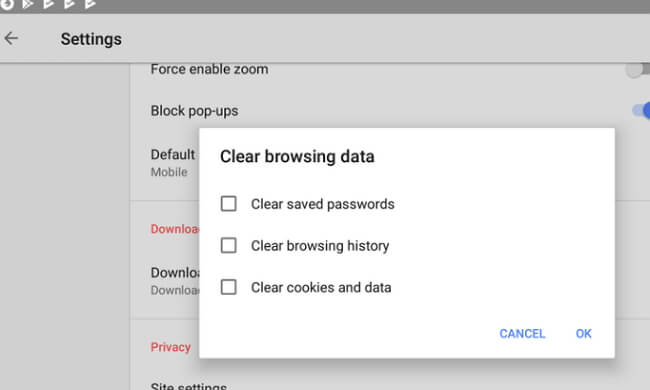Select the Clear cookies and data label
Screen dimensions: 650x390
click(321, 287)
